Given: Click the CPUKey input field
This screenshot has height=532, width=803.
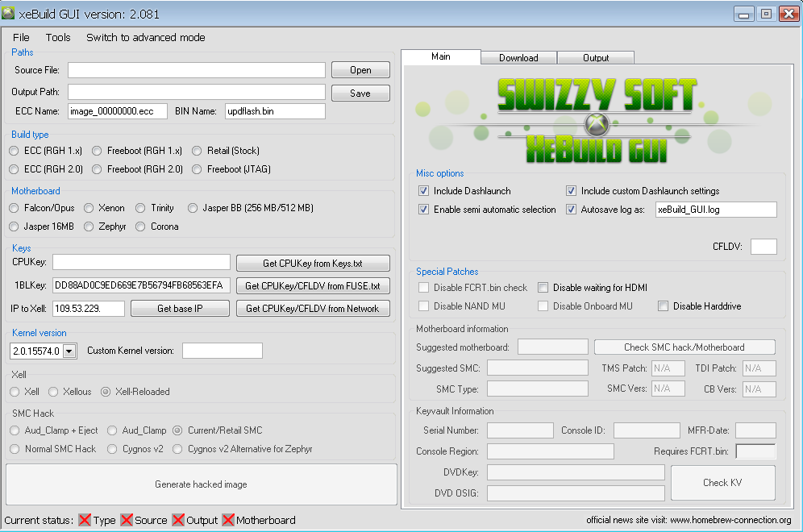Looking at the screenshot, I should (x=142, y=262).
